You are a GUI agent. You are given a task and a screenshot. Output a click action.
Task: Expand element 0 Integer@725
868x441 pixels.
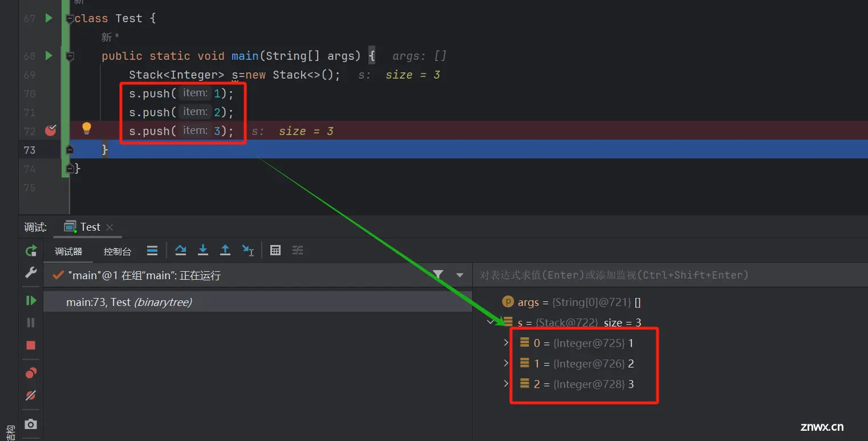click(506, 342)
